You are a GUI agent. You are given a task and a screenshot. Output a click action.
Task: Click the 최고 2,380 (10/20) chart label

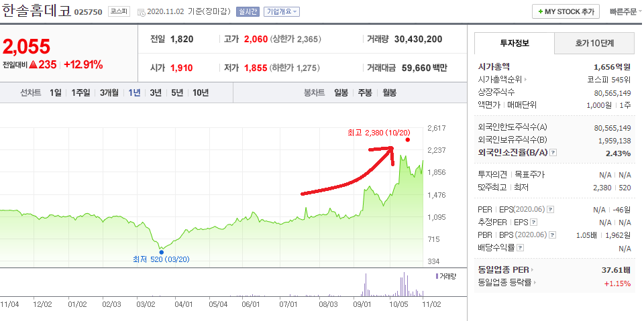click(x=378, y=132)
